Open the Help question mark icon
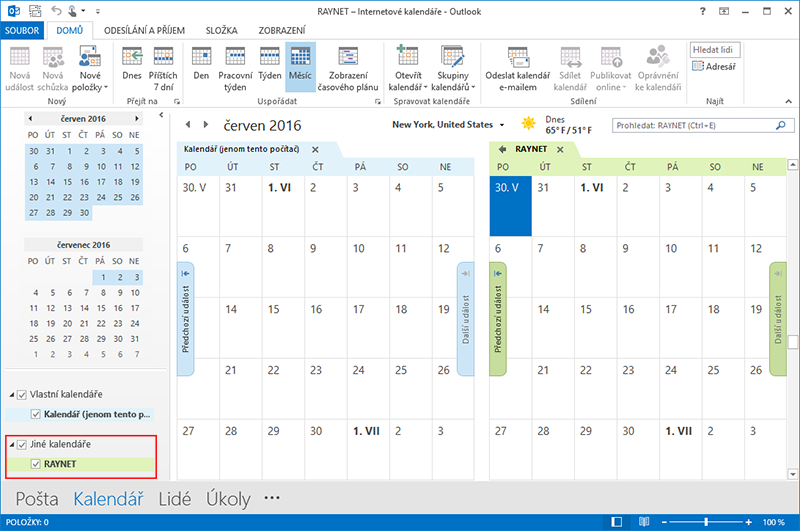This screenshot has height=531, width=800. tap(703, 11)
